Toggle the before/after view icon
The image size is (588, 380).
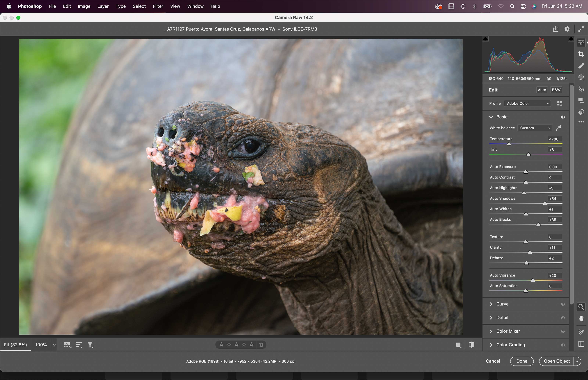pos(472,345)
